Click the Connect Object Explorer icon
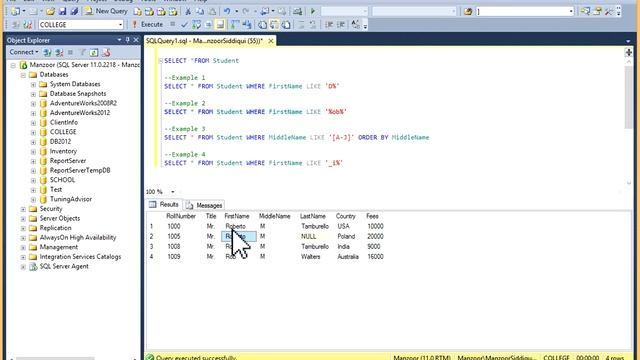This screenshot has width=640, height=360. (x=47, y=52)
